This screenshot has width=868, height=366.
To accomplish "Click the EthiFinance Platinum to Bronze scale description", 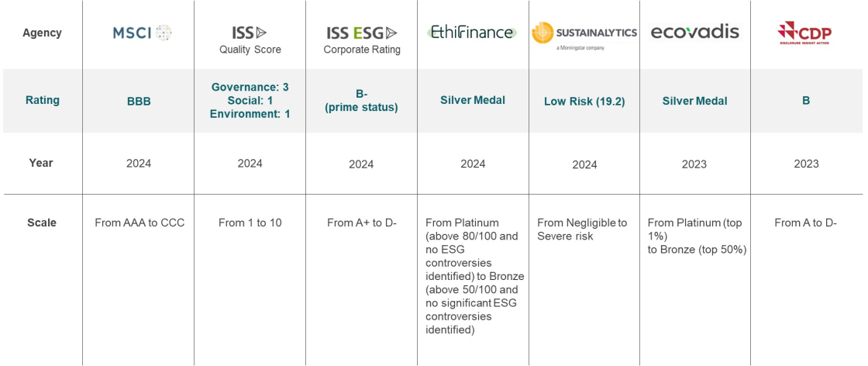I will point(474,276).
